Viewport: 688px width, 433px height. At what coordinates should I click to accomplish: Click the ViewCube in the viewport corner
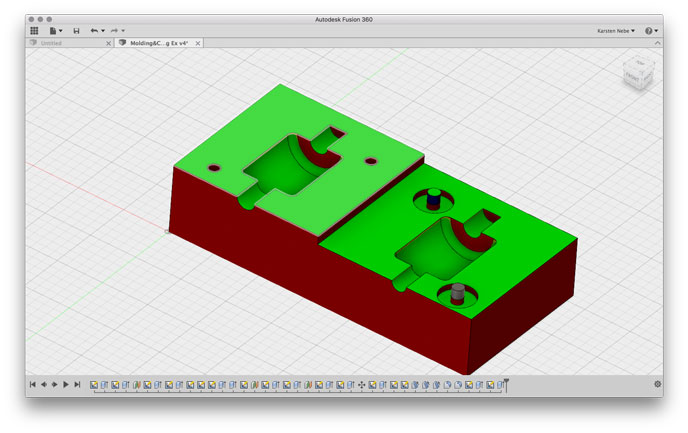(x=638, y=73)
